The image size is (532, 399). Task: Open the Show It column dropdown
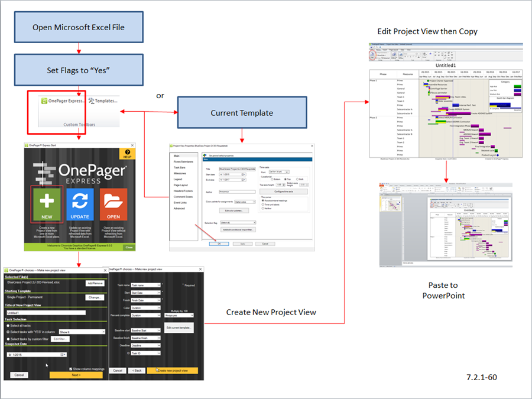82,332
